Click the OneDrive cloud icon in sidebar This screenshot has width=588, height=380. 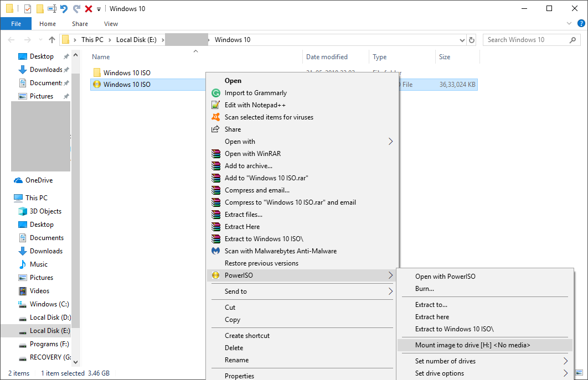click(x=18, y=180)
